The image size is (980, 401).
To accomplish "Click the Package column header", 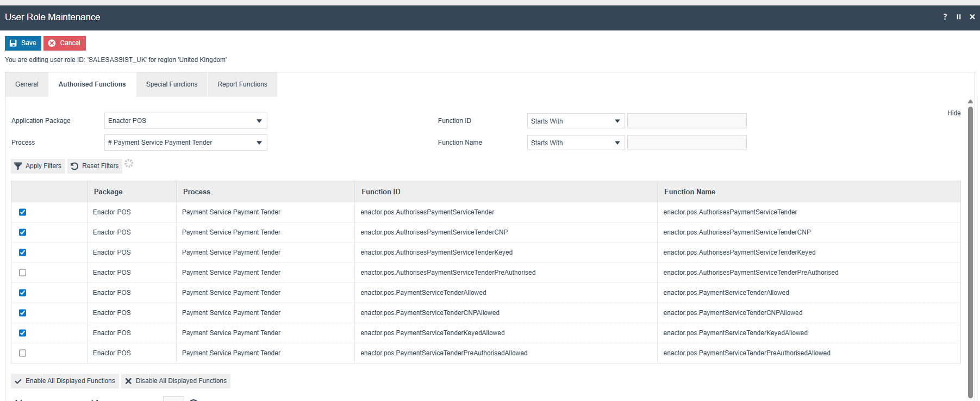I will point(132,192).
